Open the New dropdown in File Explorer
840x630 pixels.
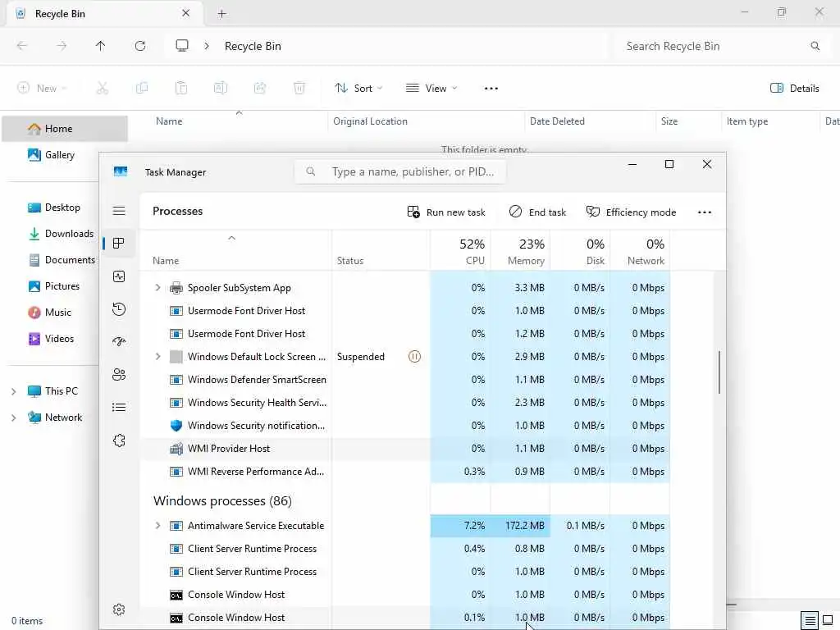(42, 89)
